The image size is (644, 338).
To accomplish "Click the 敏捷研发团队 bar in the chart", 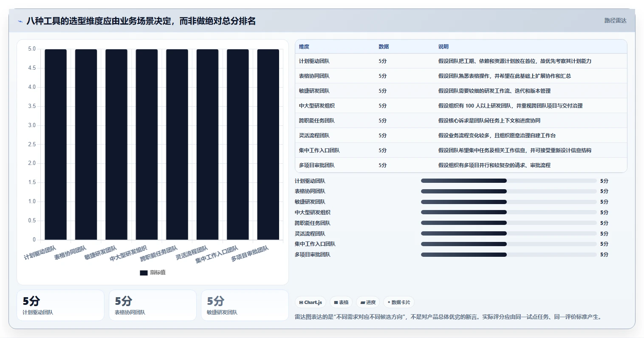I will point(116,145).
